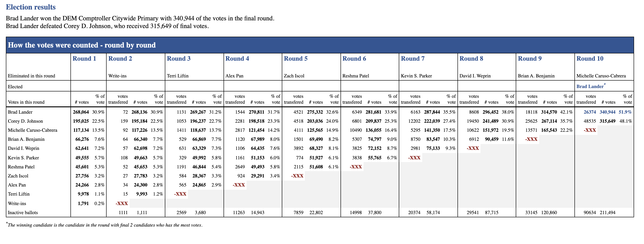Viewport: 644px width, 244px height.
Task: Click Brad Lander's final 340,944 vote total
Action: point(607,112)
